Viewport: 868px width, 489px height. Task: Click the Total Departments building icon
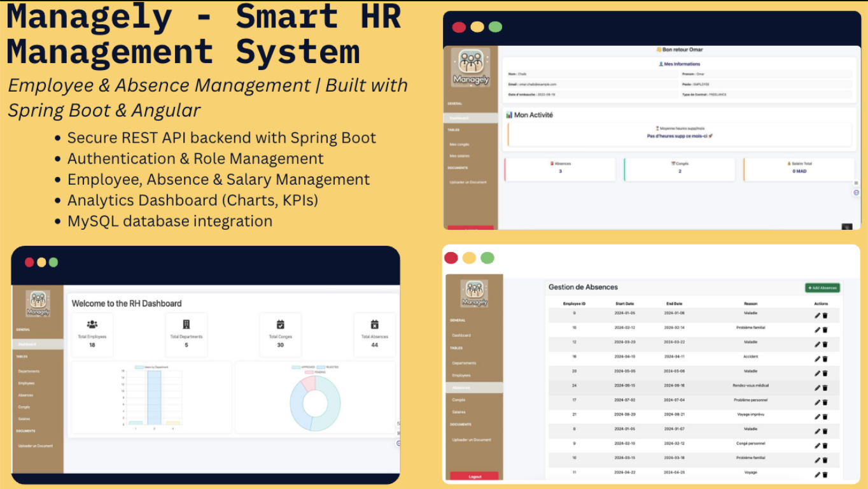click(x=186, y=325)
